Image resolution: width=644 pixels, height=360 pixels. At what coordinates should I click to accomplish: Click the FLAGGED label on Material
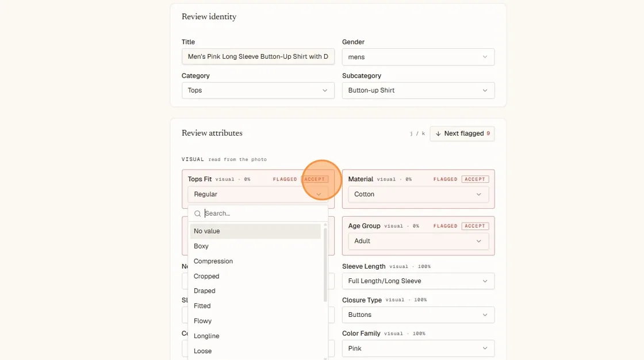(x=445, y=179)
